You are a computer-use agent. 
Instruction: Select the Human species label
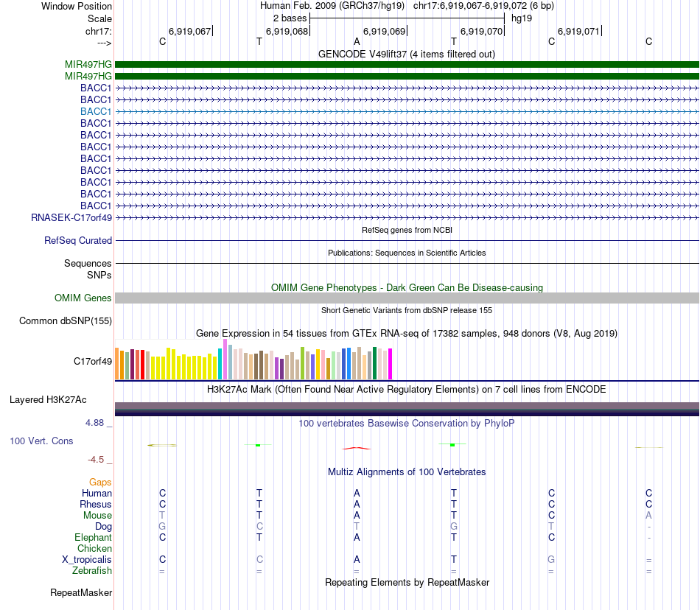97,493
